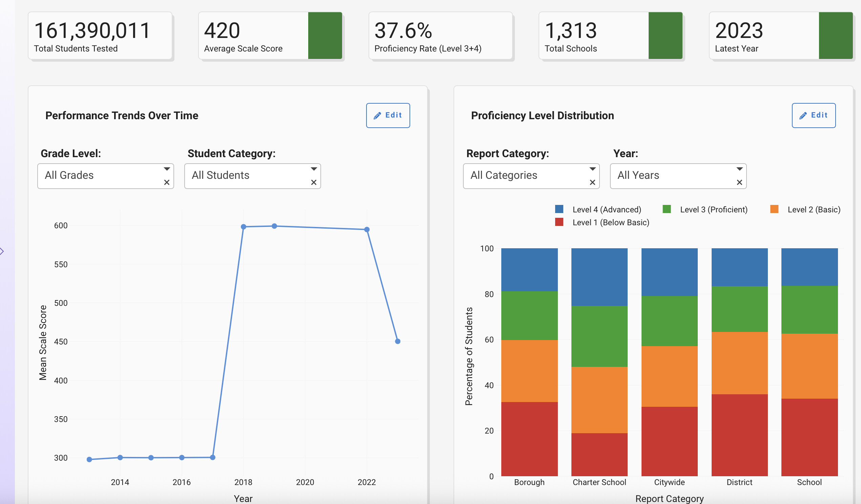The image size is (861, 504).
Task: Clear the All Grades selection (x)
Action: tap(167, 183)
